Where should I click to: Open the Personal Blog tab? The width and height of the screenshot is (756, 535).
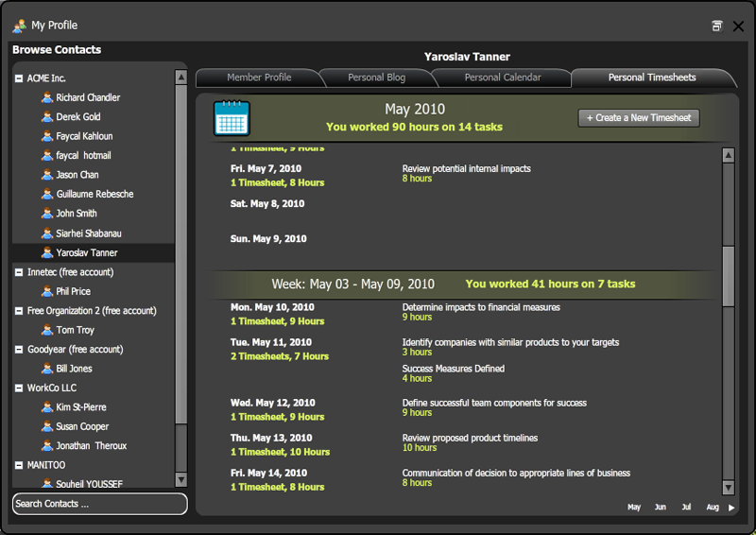click(x=376, y=78)
